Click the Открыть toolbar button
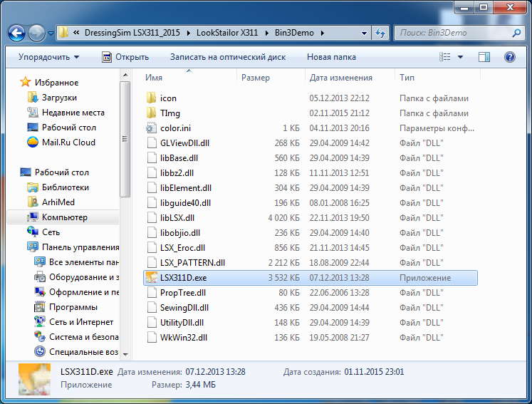The width and height of the screenshot is (532, 404). (125, 57)
